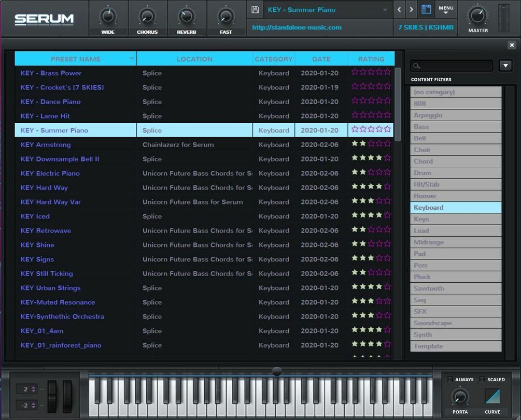Click the REVERB macro knob
This screenshot has height=420, width=521.
coord(187,16)
